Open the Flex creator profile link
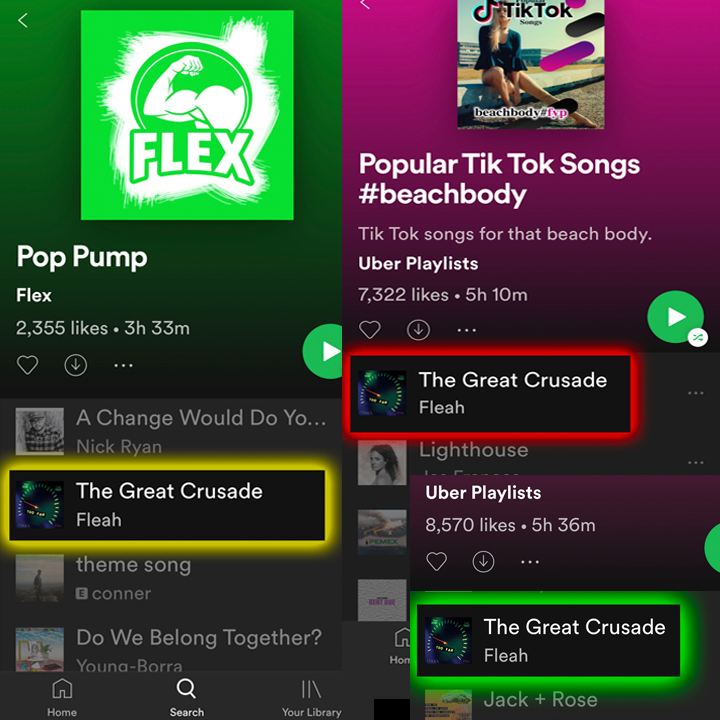The width and height of the screenshot is (720, 720). click(x=34, y=295)
